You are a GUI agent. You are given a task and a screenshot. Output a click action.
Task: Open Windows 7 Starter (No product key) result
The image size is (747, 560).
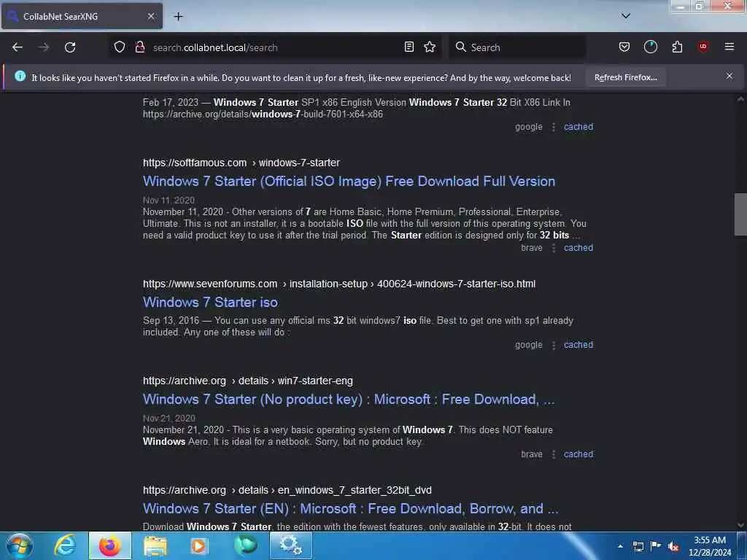tap(349, 399)
